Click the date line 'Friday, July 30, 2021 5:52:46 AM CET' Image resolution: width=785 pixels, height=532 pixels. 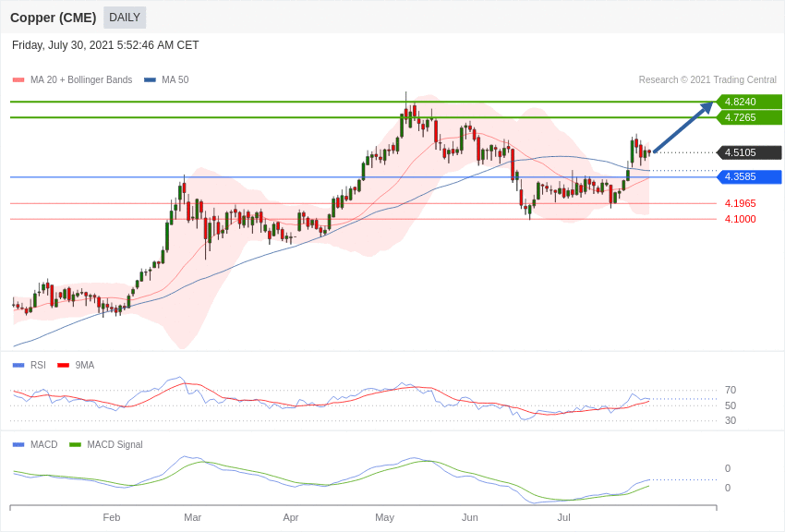(x=105, y=45)
